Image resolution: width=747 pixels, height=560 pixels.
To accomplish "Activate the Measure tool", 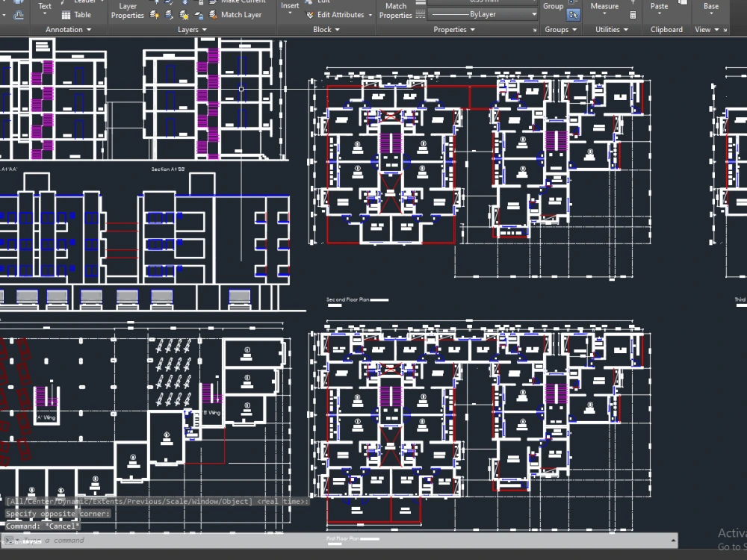I will point(604,6).
